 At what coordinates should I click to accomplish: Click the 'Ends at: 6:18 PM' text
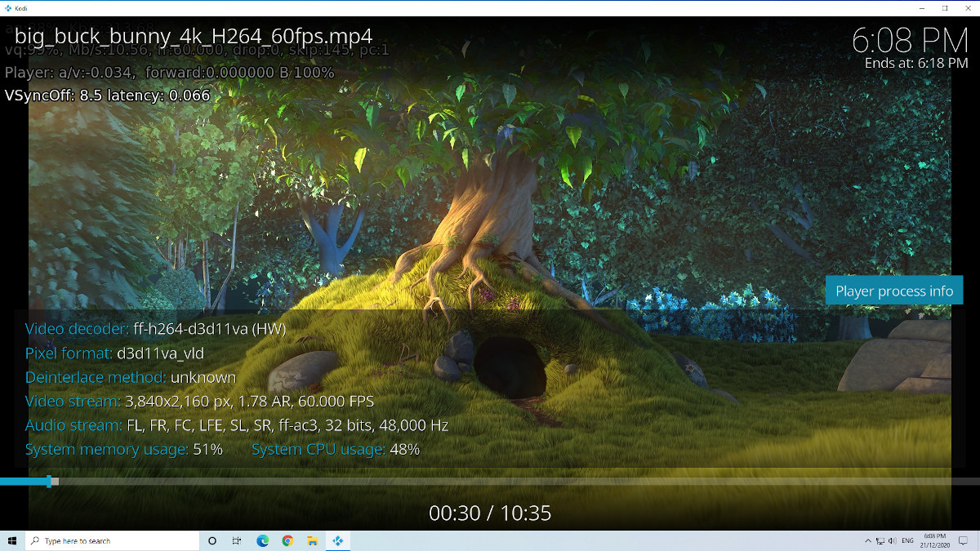[916, 63]
